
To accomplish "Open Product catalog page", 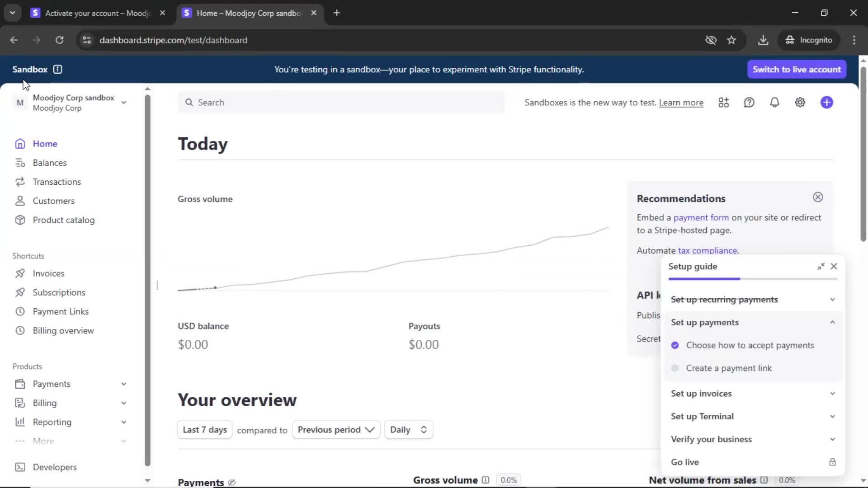I will pos(64,220).
